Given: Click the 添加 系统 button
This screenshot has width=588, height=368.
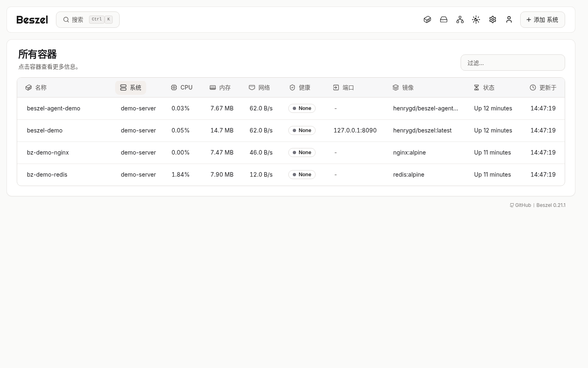Looking at the screenshot, I should click(542, 20).
